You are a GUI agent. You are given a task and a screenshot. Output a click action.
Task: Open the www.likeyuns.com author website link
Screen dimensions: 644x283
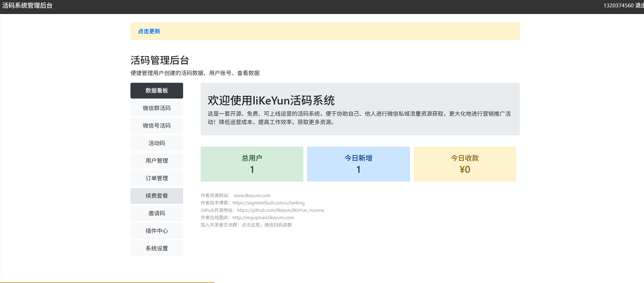coord(252,196)
